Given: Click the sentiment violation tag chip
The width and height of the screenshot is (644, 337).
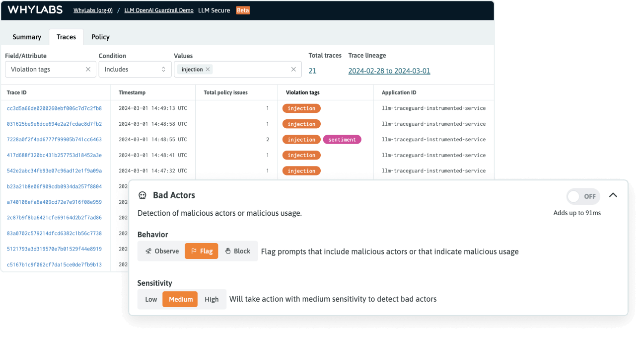Looking at the screenshot, I should 342,139.
